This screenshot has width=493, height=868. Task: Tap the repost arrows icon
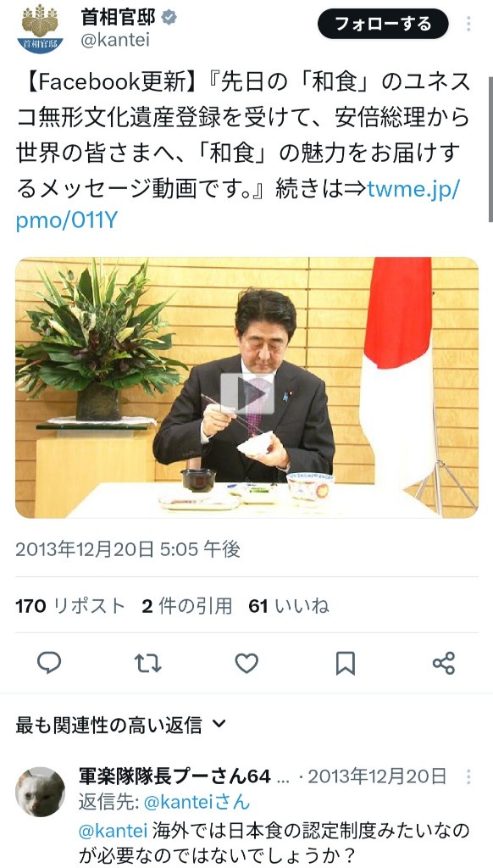click(147, 663)
